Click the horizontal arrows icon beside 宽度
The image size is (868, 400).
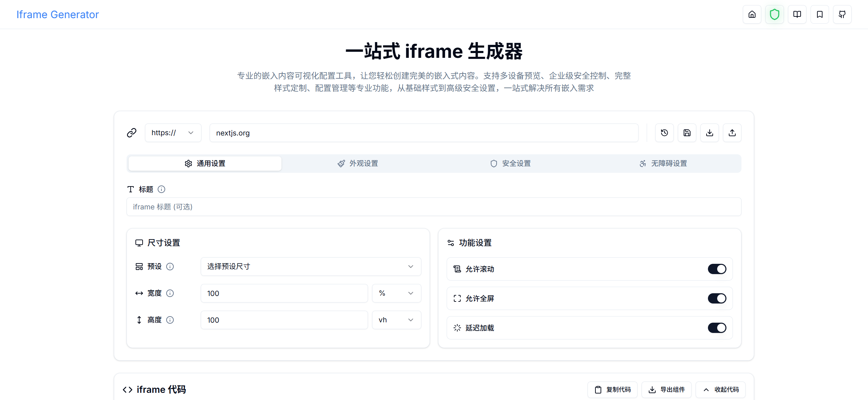point(139,293)
